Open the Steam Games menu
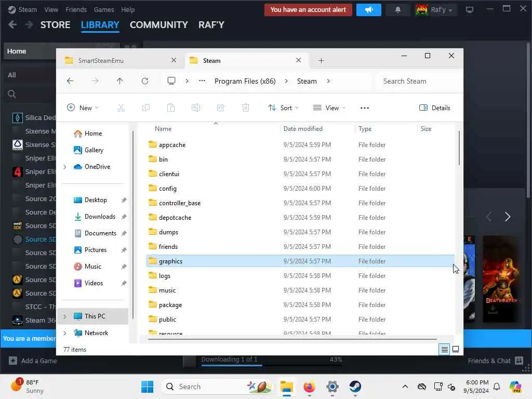 [x=104, y=10]
